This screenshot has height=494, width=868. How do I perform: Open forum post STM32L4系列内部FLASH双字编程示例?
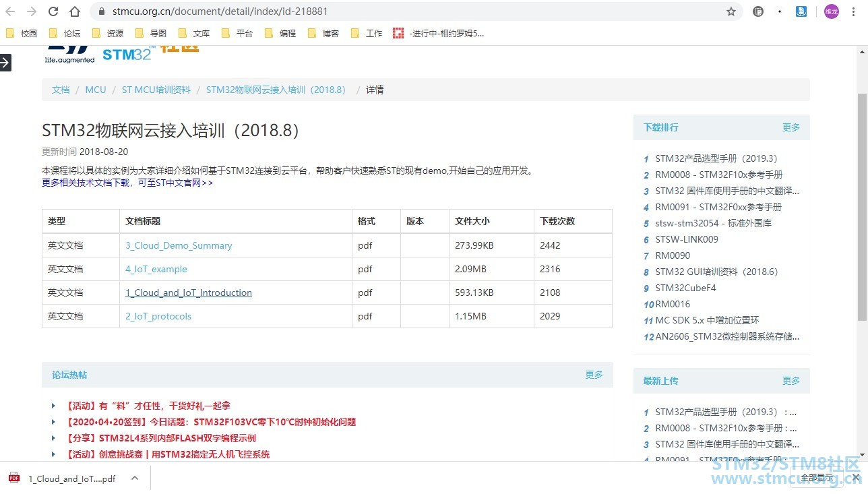[160, 438]
